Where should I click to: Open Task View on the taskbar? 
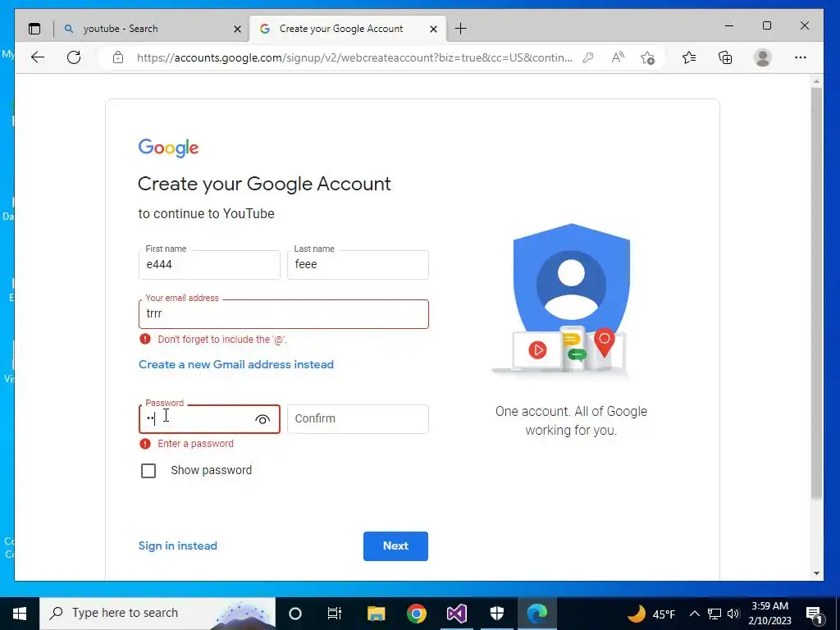[x=335, y=614]
